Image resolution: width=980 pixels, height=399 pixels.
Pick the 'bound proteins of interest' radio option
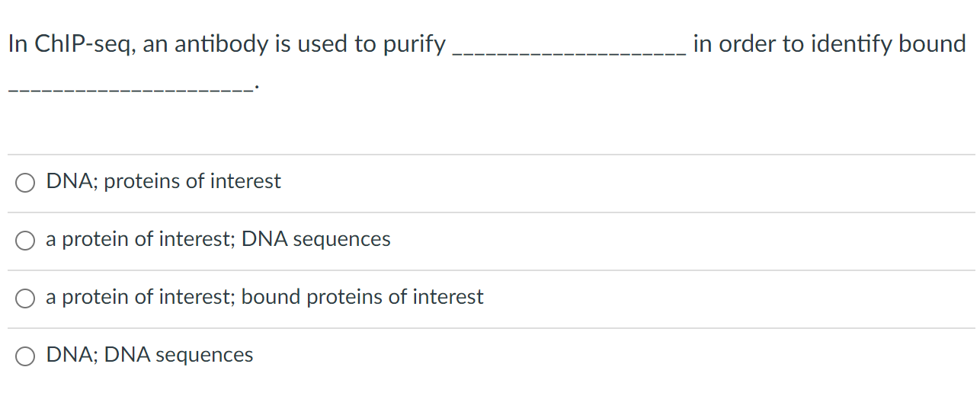25,298
